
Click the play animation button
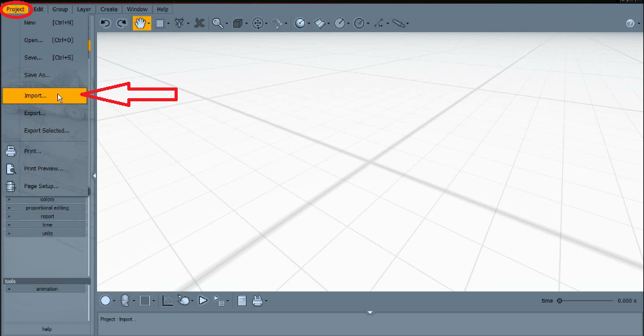[203, 301]
